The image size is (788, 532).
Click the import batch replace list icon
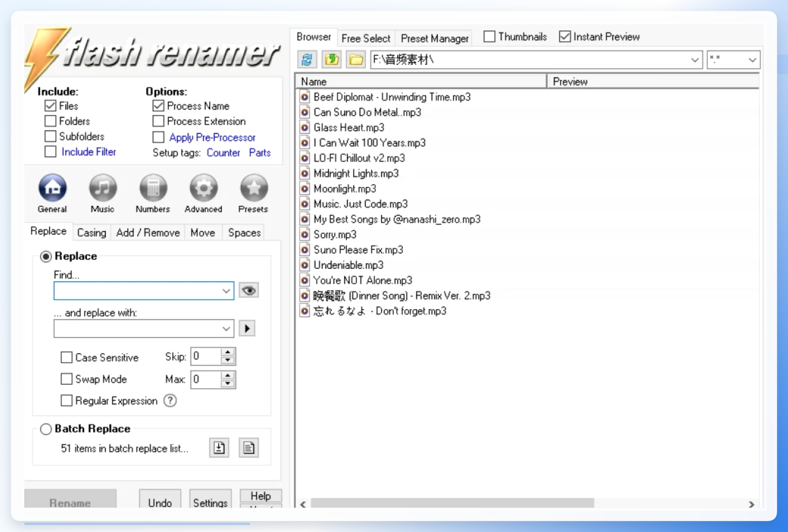click(219, 448)
